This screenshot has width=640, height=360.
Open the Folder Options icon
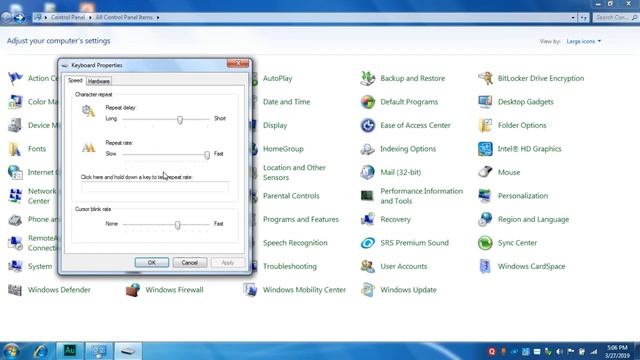pos(485,125)
